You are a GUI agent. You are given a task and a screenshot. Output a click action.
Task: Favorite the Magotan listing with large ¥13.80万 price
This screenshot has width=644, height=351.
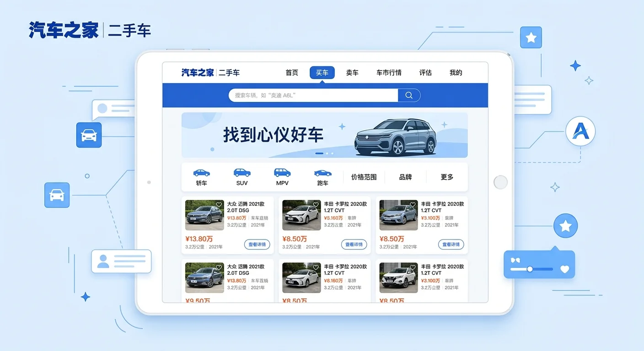coord(219,205)
